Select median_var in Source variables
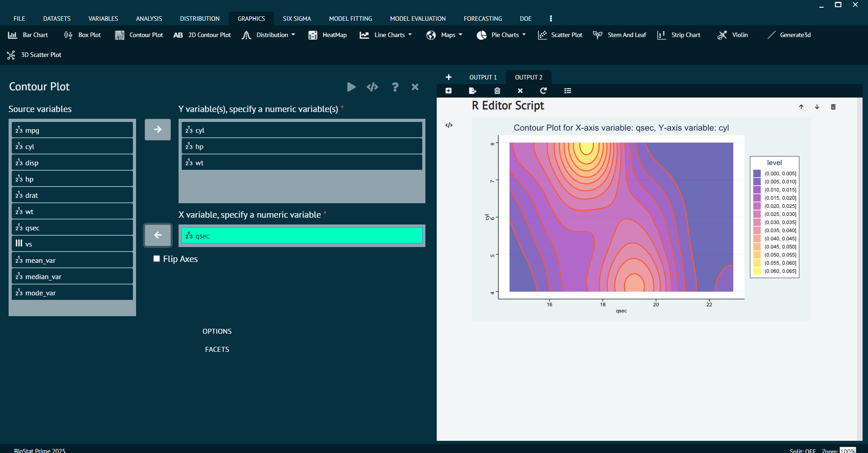 (x=72, y=276)
